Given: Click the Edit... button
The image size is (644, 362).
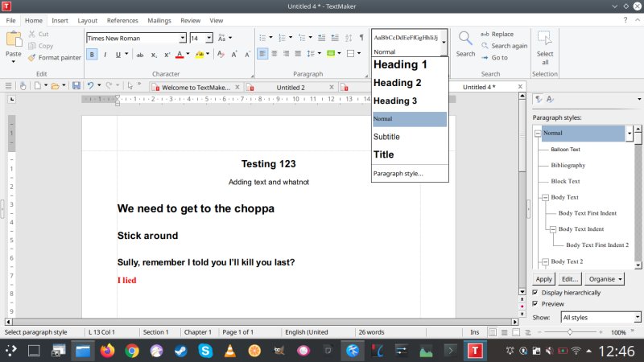Looking at the screenshot, I should pos(570,279).
